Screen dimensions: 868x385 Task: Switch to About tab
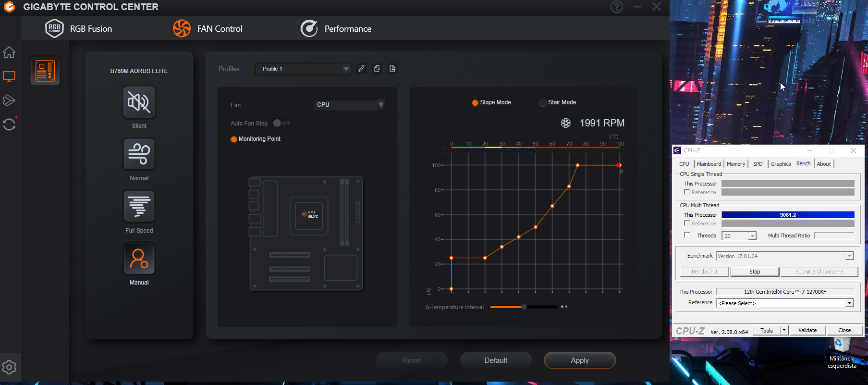(x=824, y=164)
